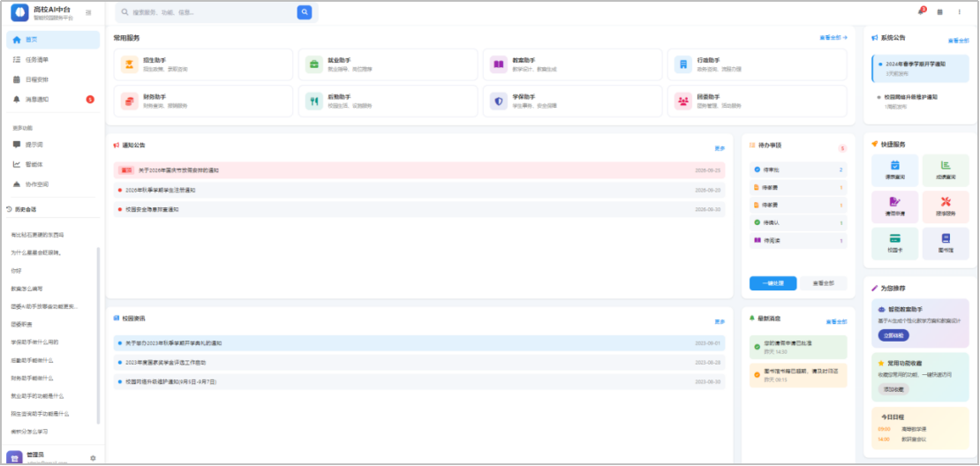Screen dimensions: 980x466
Task: Open the 请假申请 leave request quick service
Action: click(x=894, y=207)
